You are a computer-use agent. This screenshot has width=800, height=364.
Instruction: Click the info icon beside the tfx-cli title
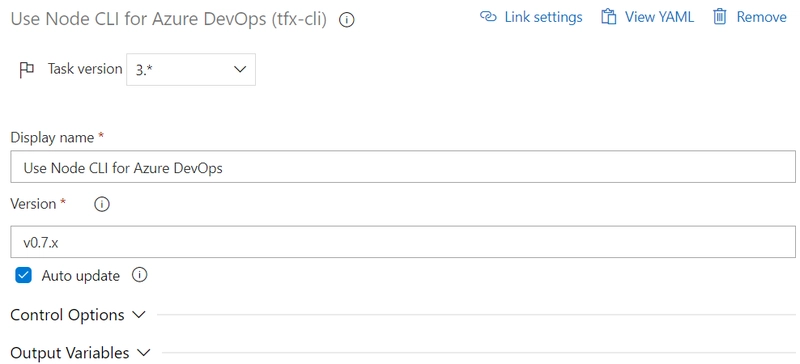(x=346, y=20)
